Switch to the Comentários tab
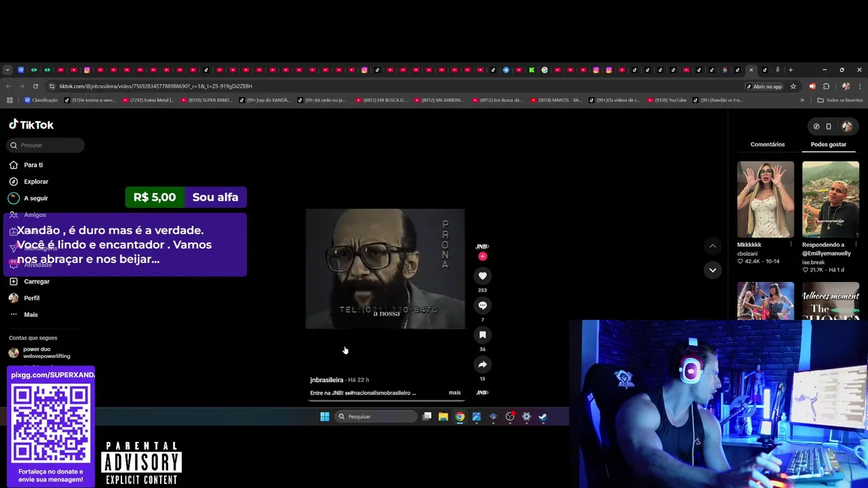 [768, 144]
